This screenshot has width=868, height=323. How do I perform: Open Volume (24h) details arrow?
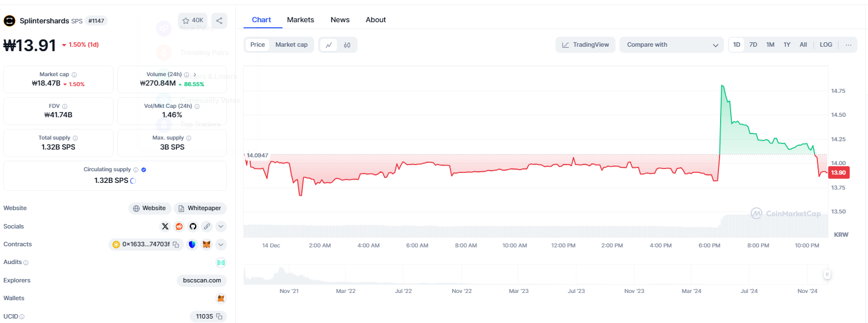pos(195,74)
